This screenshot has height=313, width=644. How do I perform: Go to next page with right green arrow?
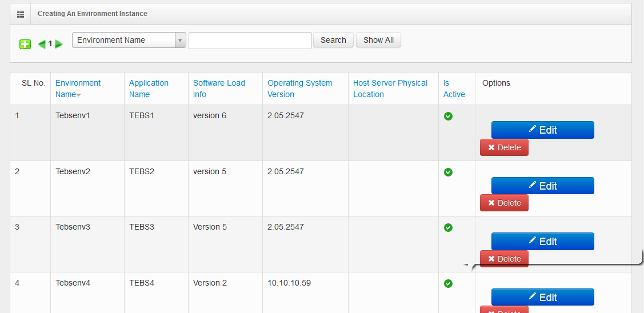click(x=59, y=44)
